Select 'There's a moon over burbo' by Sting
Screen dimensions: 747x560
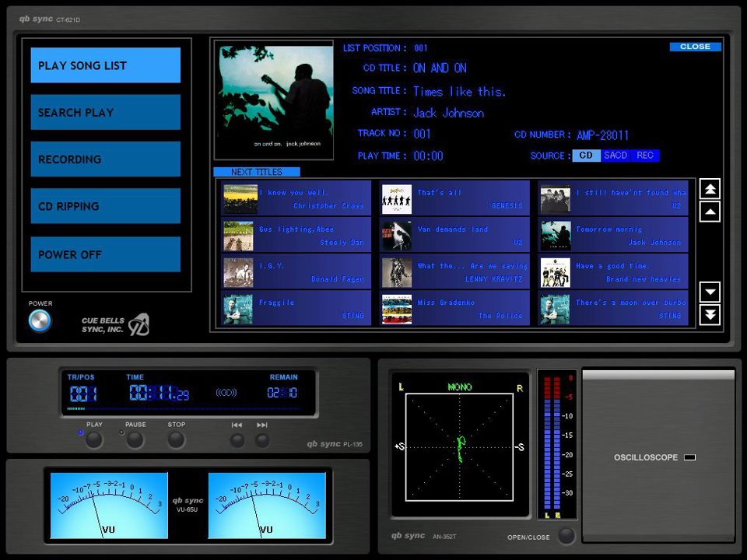[613, 309]
